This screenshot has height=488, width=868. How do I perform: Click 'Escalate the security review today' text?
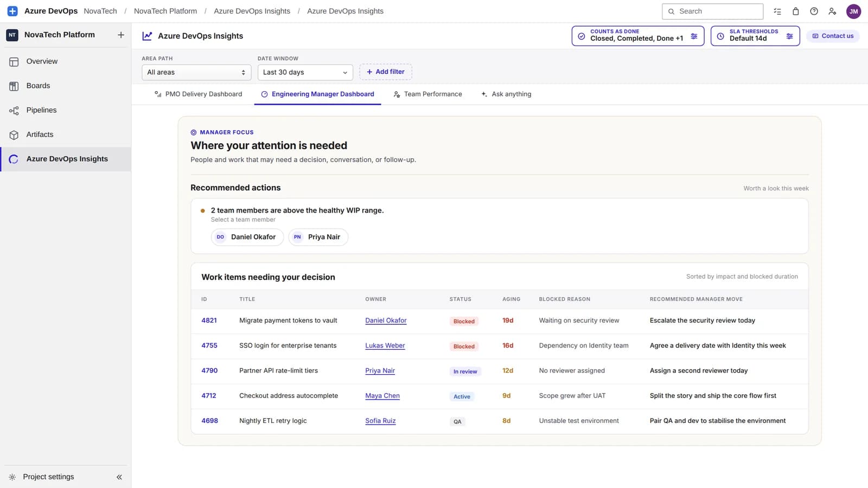tap(702, 320)
